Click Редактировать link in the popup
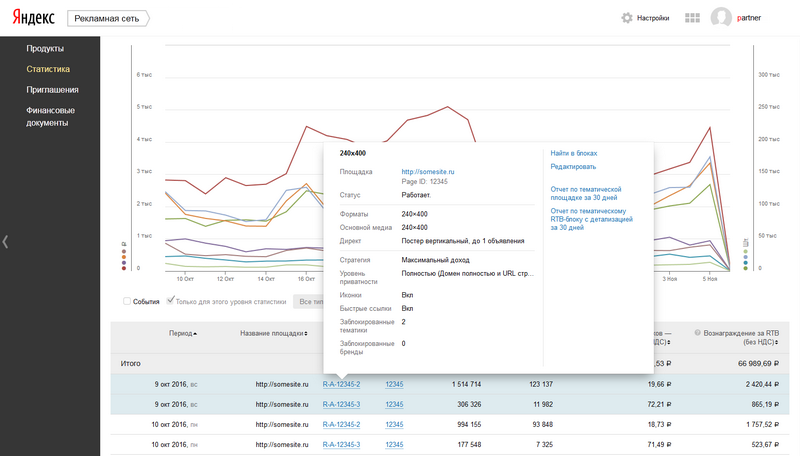 tap(573, 166)
